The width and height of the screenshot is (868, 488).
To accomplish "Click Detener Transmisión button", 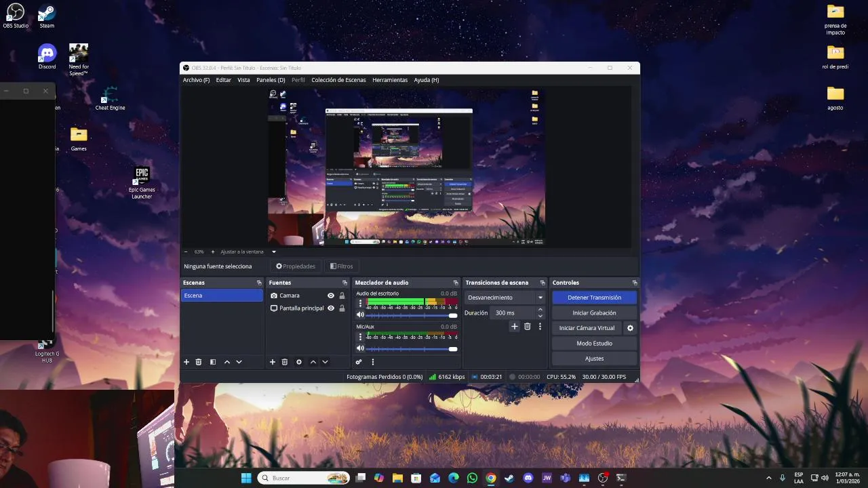I will pyautogui.click(x=595, y=298).
